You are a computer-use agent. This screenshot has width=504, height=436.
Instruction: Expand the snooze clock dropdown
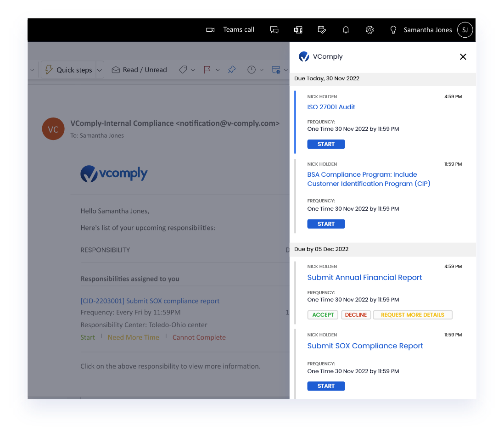(x=261, y=70)
